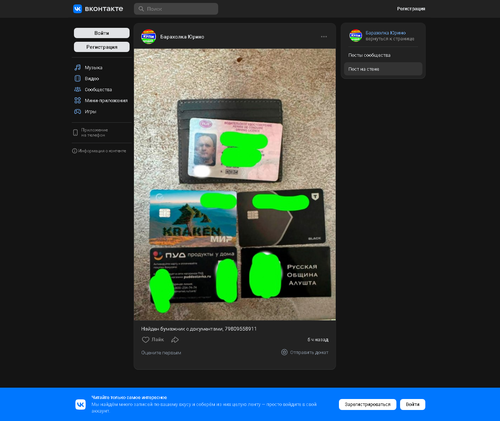Click the search field in the header
The width and height of the screenshot is (500, 421).
(x=176, y=9)
